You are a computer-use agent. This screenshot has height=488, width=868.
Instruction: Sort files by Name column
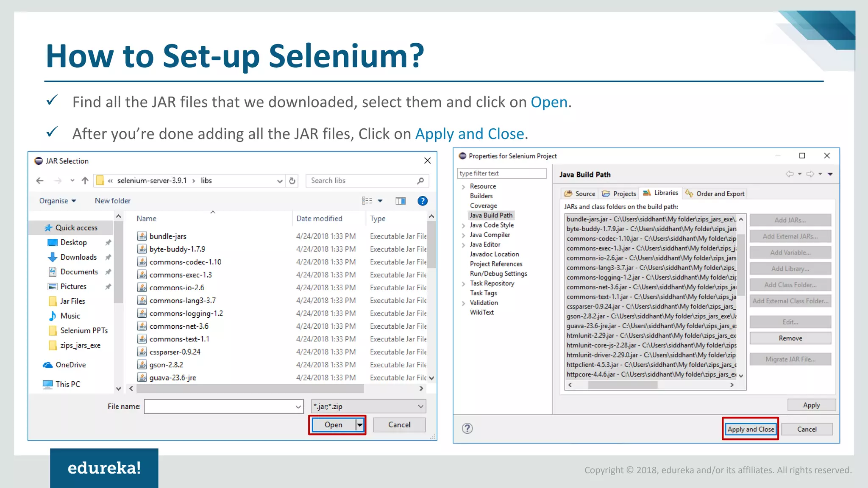146,219
